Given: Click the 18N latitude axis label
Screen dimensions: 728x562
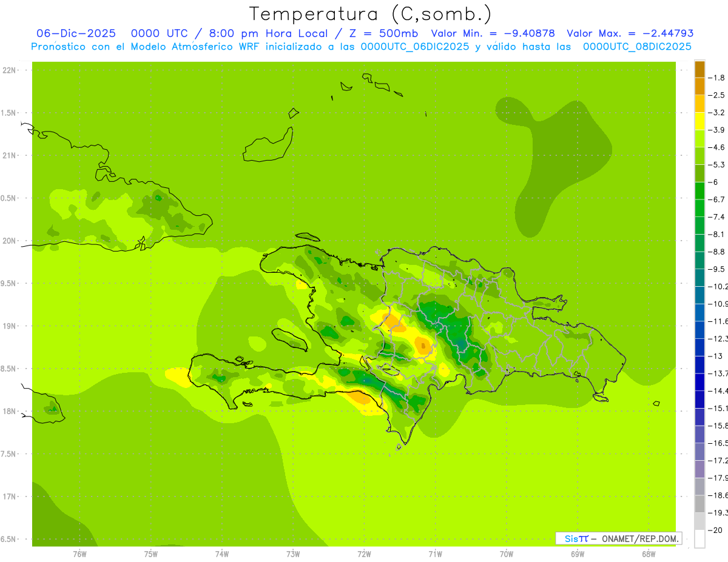Looking at the screenshot, I should (9, 412).
